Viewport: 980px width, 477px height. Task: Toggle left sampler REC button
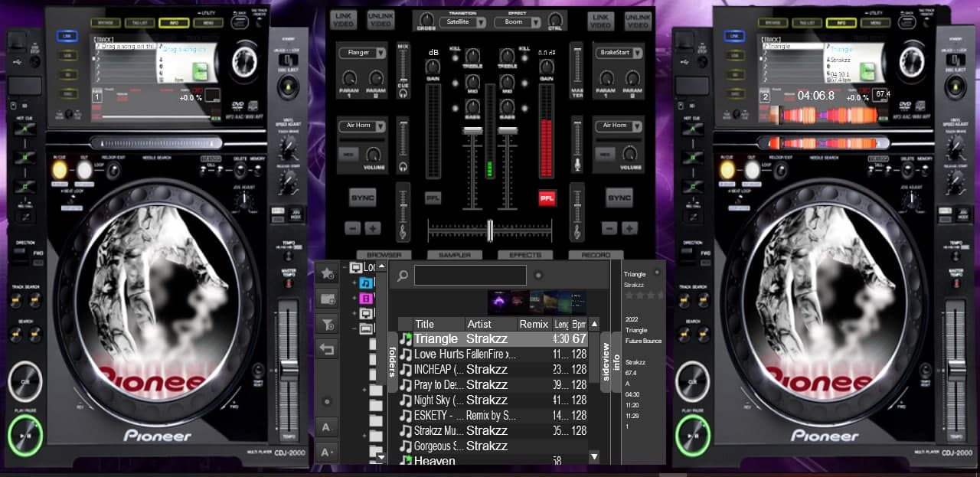tap(348, 154)
